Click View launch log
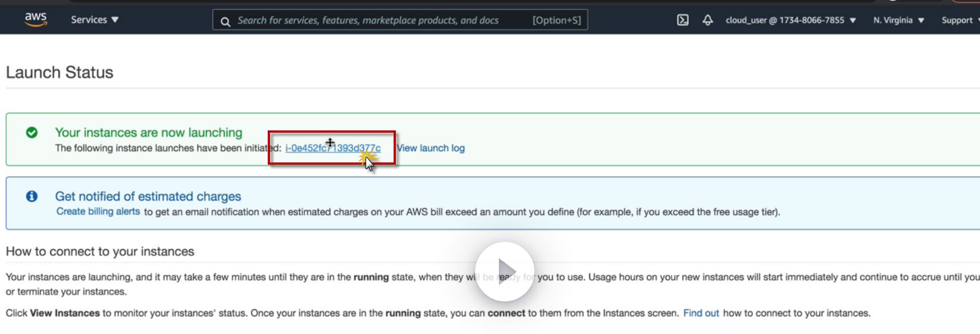The height and width of the screenshot is (334, 980). point(431,148)
